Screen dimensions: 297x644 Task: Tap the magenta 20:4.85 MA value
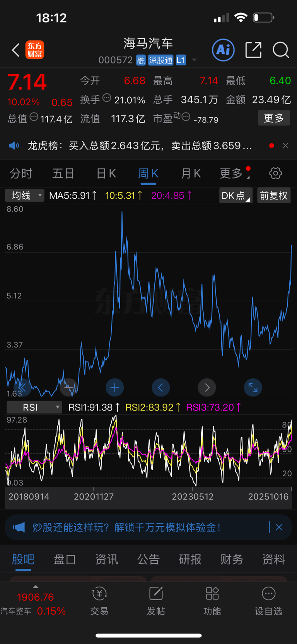(172, 196)
